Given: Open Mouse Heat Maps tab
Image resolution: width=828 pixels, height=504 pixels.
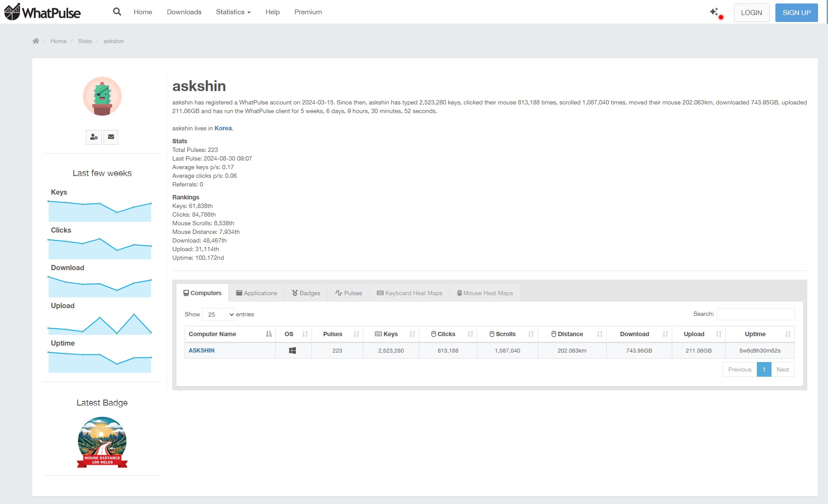Looking at the screenshot, I should coord(485,293).
